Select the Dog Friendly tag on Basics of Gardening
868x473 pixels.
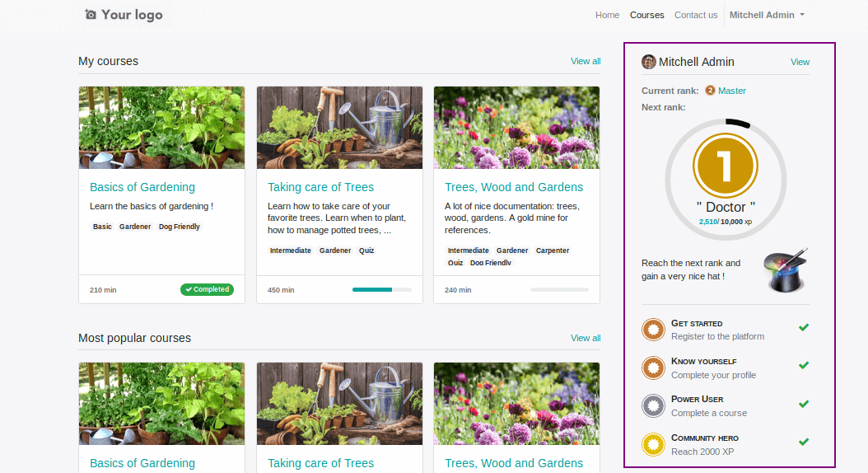[x=180, y=227]
